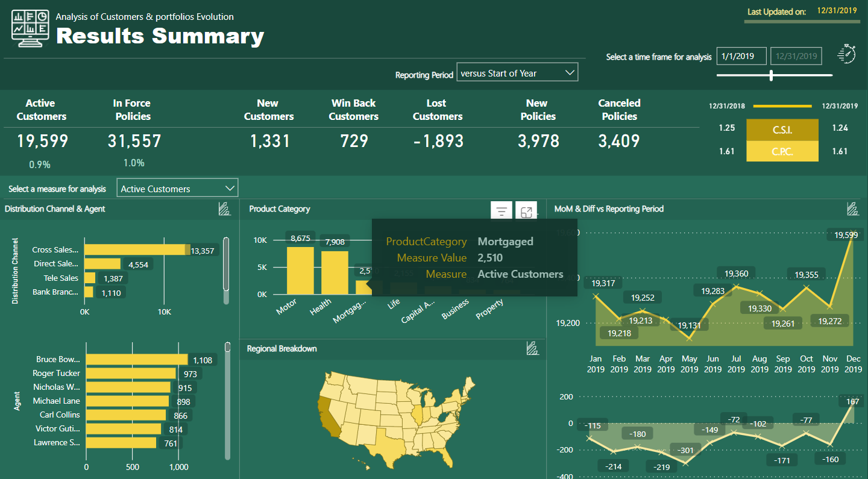Select the Bruce Bow... bar in Agent chart

(x=137, y=360)
